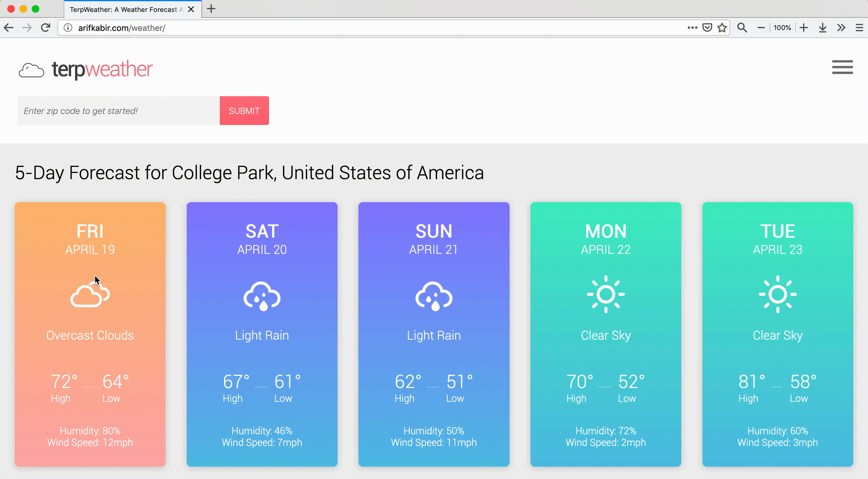Click the magnifier search icon in toolbar
868x479 pixels.
tap(742, 28)
